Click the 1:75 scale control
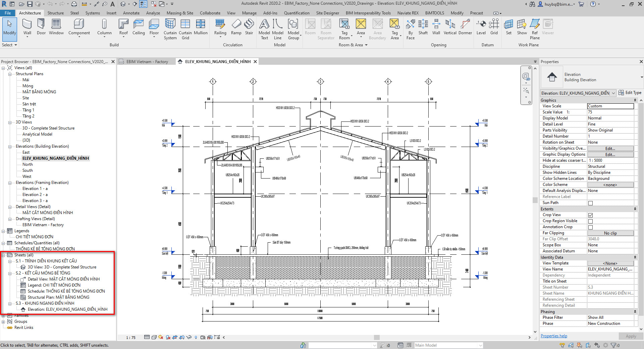Screen dimensions: 644x349 click(130, 338)
